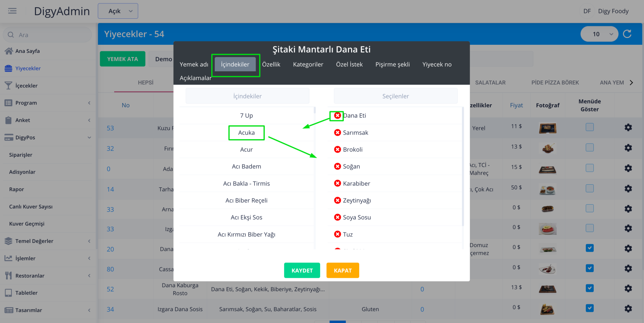Remove Sarımsak using its red X icon
Image resolution: width=644 pixels, height=323 pixels.
[337, 133]
